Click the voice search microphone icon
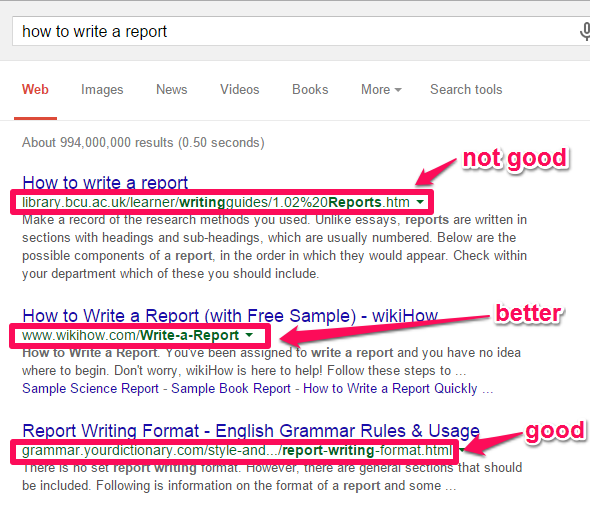 585,32
